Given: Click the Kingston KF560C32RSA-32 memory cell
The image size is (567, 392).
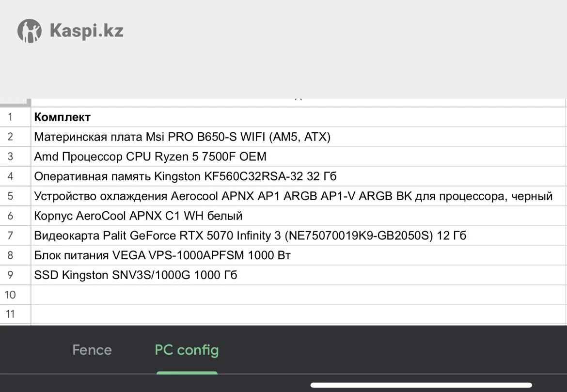Looking at the screenshot, I should pyautogui.click(x=185, y=176).
